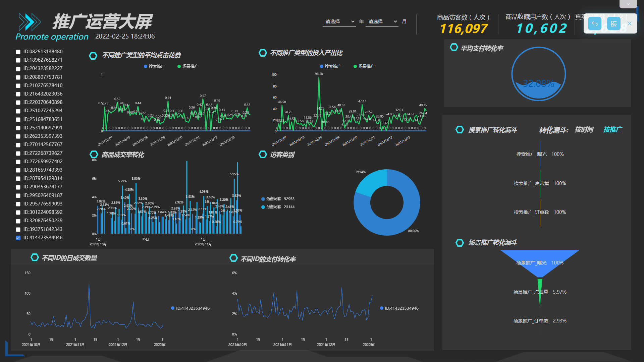Image resolution: width=644 pixels, height=362 pixels.
Task: Close the floating toolbar with the X
Action: pyautogui.click(x=630, y=23)
